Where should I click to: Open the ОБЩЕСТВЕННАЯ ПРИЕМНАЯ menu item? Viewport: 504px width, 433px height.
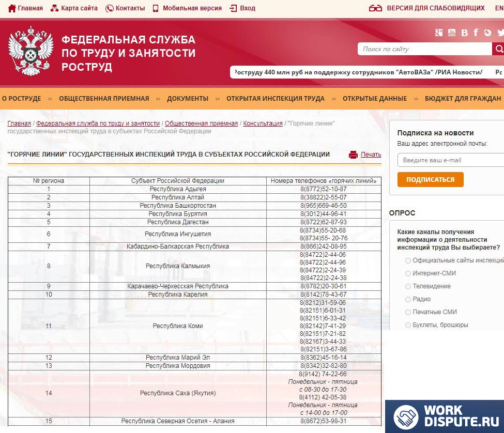click(104, 99)
